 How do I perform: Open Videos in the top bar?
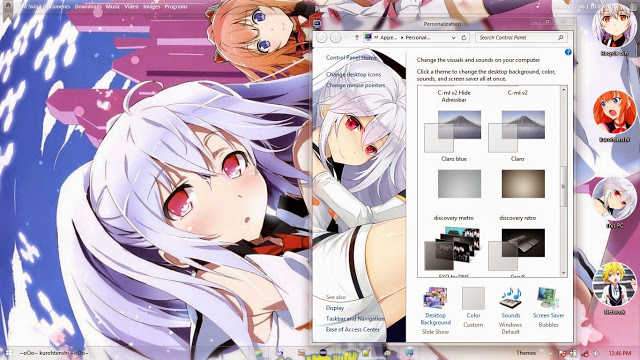pos(131,7)
